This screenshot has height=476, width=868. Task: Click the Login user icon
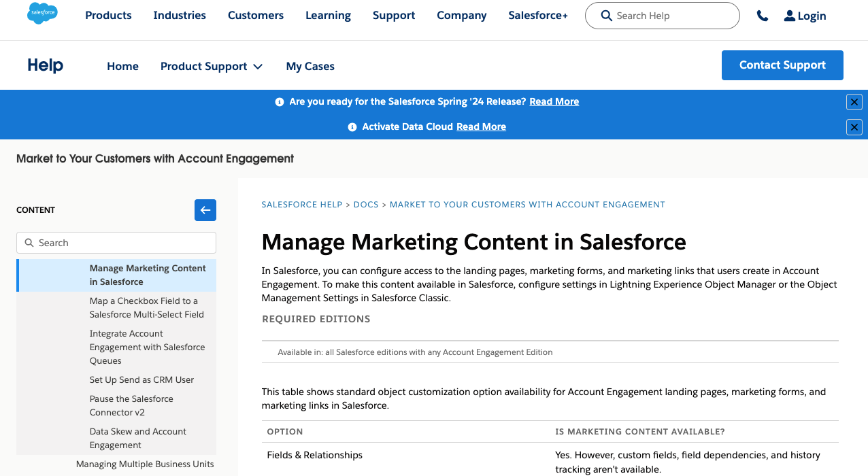coord(789,16)
